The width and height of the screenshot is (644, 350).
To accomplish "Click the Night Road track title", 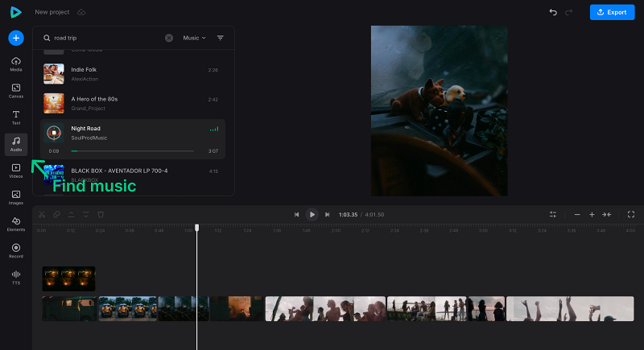I will [x=85, y=129].
